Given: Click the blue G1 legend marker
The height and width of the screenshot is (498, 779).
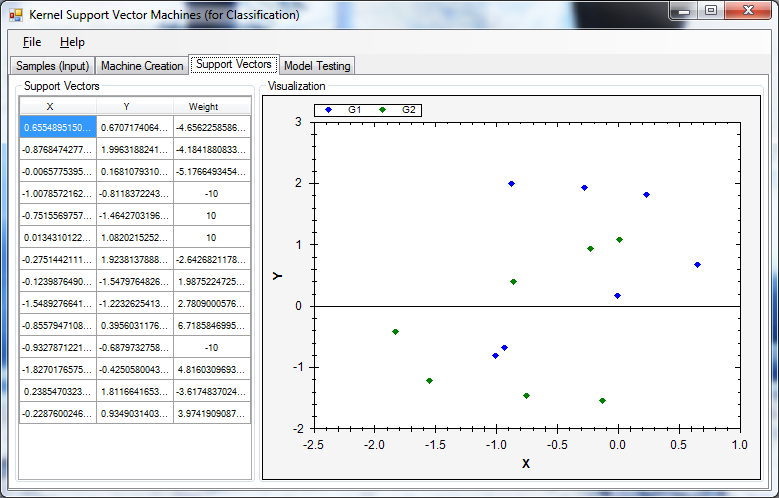Looking at the screenshot, I should [x=329, y=109].
